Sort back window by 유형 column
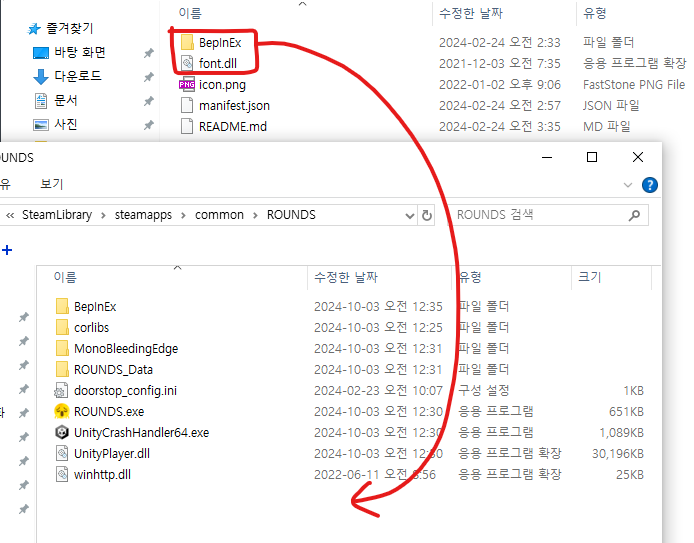 click(594, 13)
